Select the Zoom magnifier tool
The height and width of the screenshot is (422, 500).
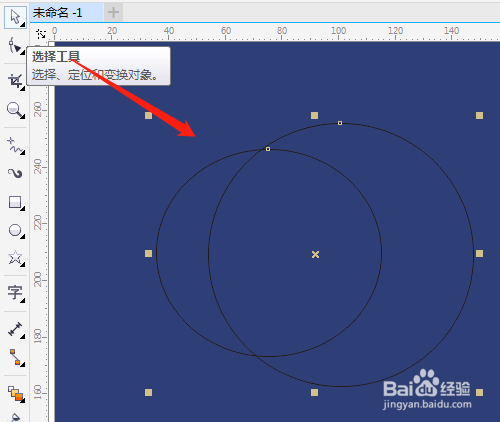coord(15,110)
